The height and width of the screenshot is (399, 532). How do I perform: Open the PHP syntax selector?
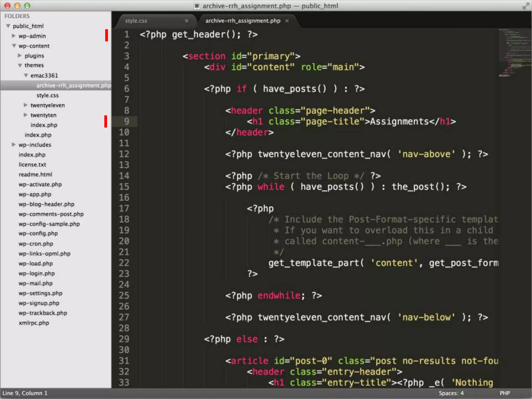pos(504,393)
